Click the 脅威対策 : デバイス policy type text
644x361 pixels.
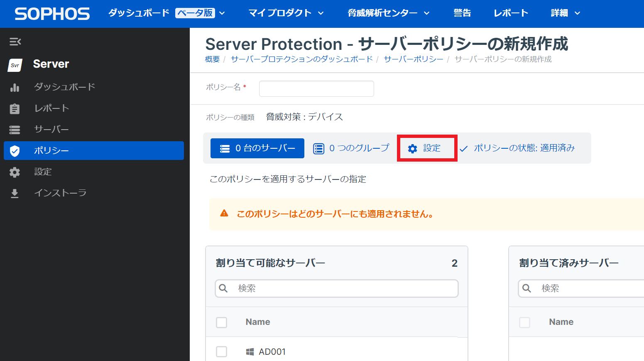[x=305, y=117]
